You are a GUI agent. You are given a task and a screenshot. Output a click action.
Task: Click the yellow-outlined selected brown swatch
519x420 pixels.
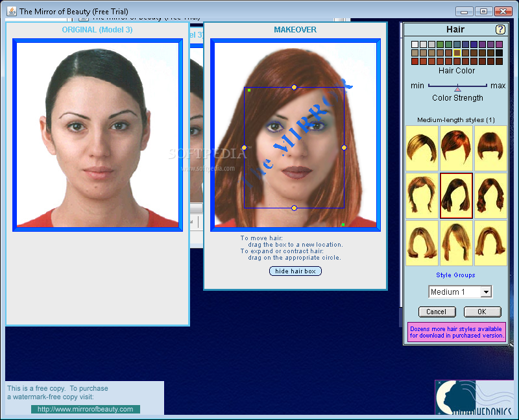pyautogui.click(x=457, y=53)
